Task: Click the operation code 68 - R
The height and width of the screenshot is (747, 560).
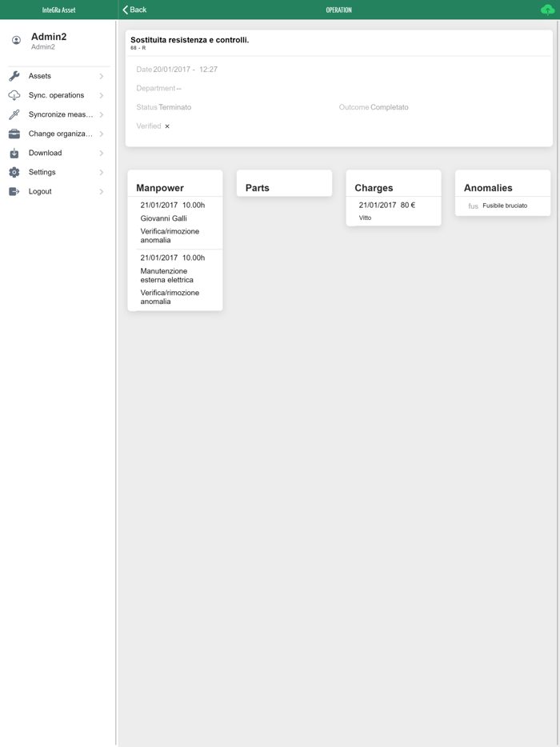Action: [x=138, y=48]
